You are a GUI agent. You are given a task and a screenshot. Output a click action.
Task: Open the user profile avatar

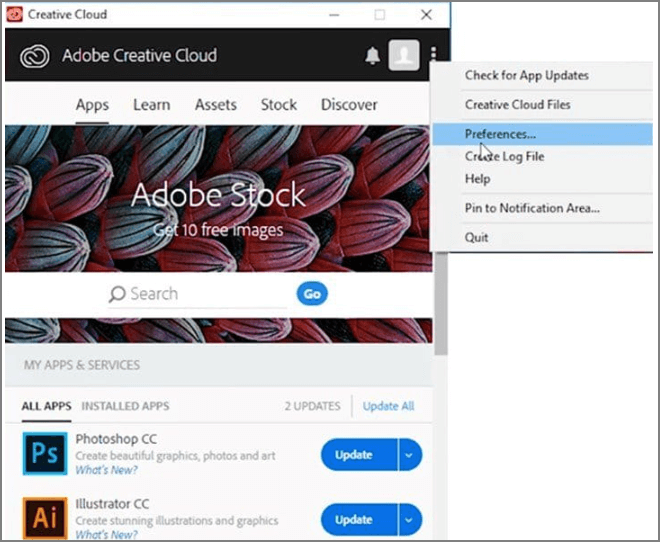pos(403,55)
